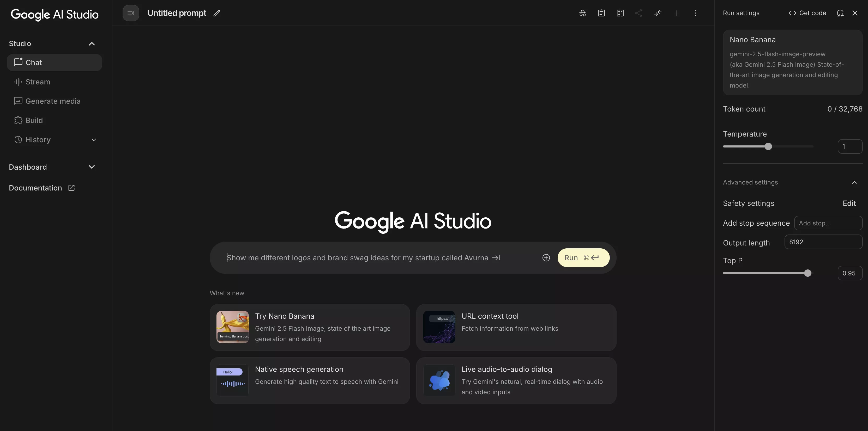Click the Build puzzle-piece icon
The width and height of the screenshot is (868, 431).
click(18, 120)
